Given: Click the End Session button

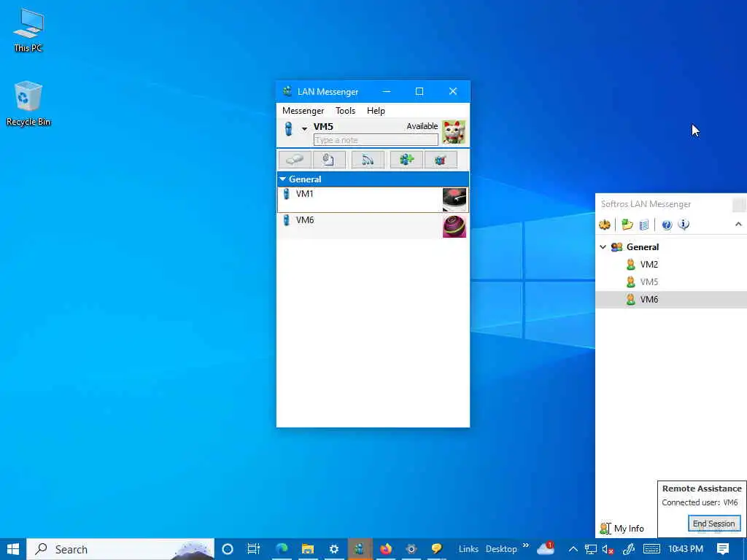Looking at the screenshot, I should point(713,524).
